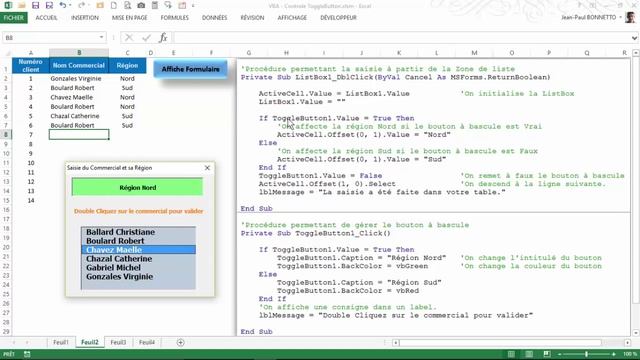
Task: Switch to the INSERTION ribbon tab
Action: point(85,18)
